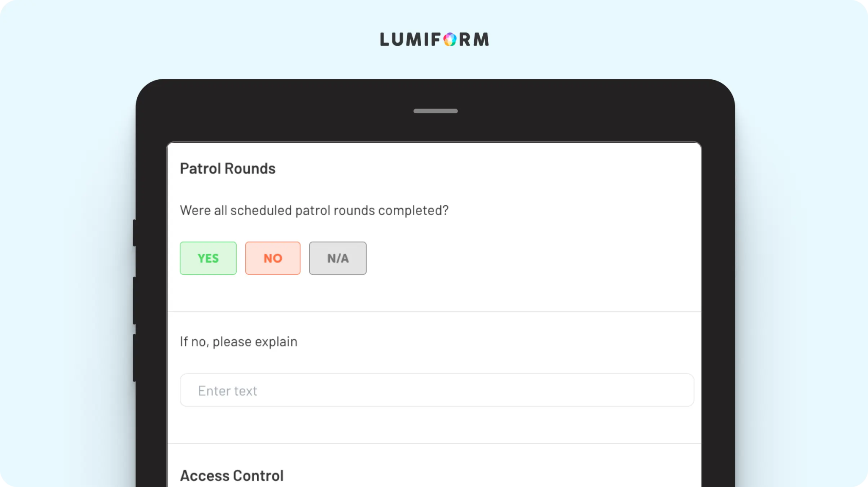The image size is (868, 487).
Task: Tap the tablet speaker bar above the screen
Action: click(435, 111)
